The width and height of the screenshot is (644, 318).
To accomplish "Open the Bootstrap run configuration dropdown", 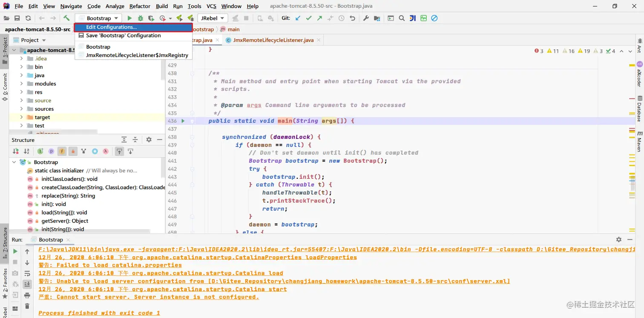I will 98,18.
